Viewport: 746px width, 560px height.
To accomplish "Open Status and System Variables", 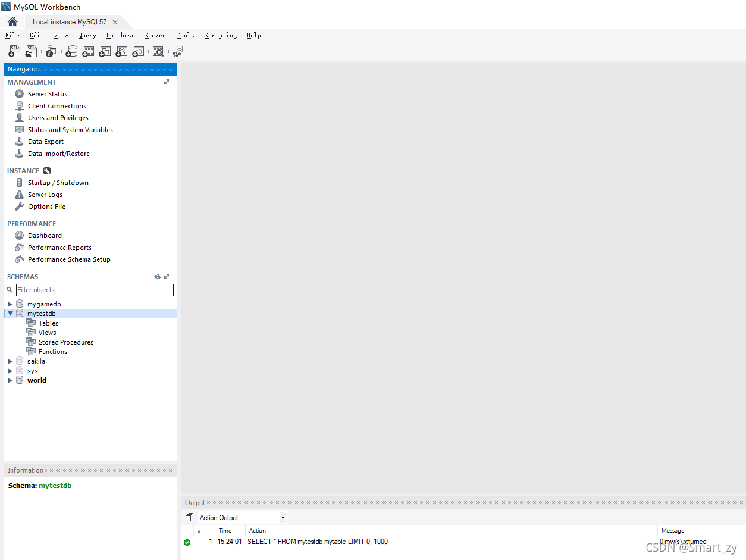I will coord(70,130).
